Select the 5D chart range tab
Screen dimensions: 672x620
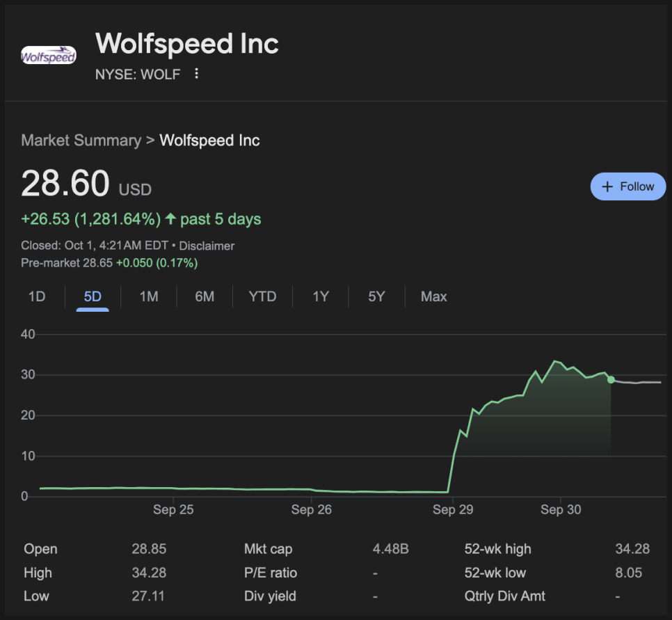93,296
